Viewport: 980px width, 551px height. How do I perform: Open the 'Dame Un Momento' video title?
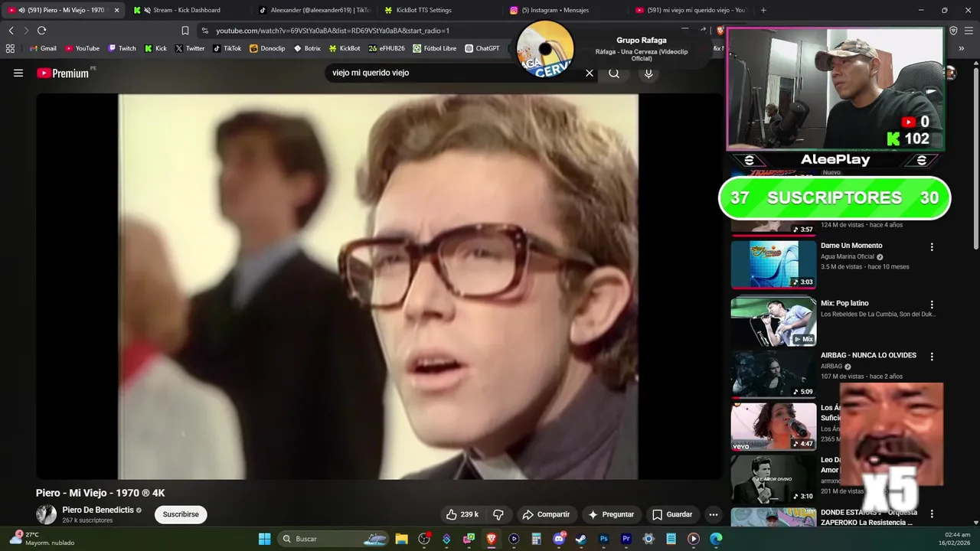[x=851, y=246]
